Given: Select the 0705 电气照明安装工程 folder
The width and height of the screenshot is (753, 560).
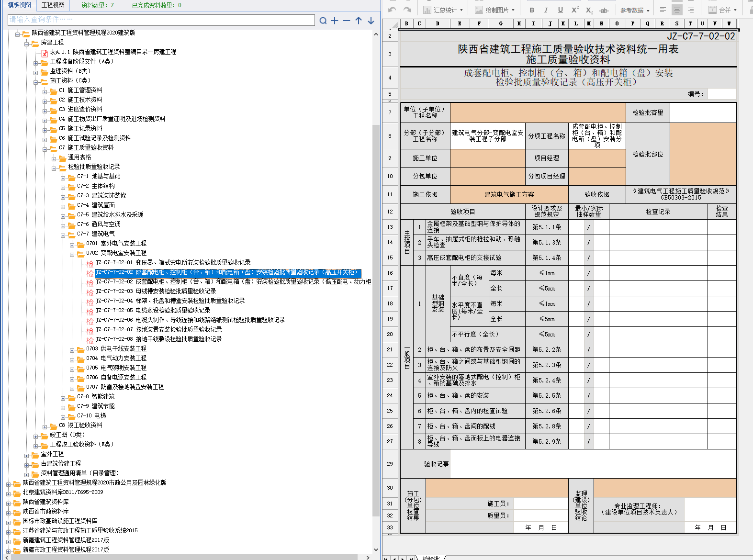Looking at the screenshot, I should coord(116,368).
